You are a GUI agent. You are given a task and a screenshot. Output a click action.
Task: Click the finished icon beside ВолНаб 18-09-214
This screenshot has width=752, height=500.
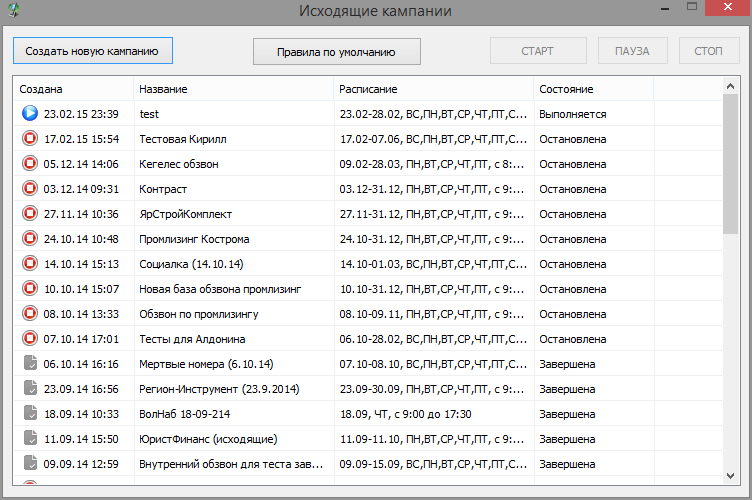(x=30, y=413)
